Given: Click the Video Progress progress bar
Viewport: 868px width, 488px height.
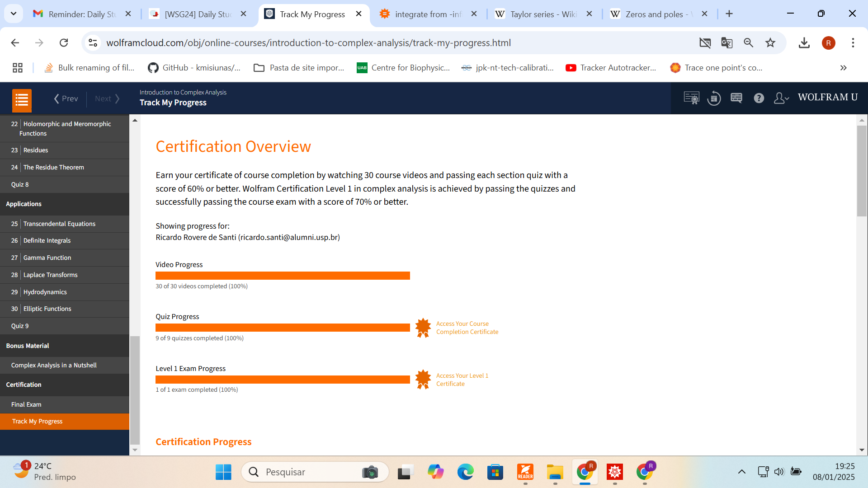Looking at the screenshot, I should coord(283,275).
